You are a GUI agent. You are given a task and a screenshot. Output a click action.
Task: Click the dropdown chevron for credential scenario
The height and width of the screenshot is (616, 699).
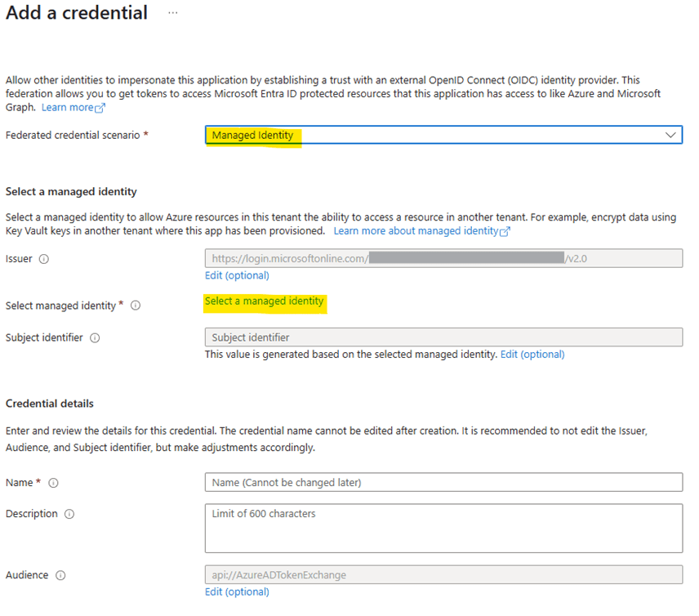tap(670, 135)
